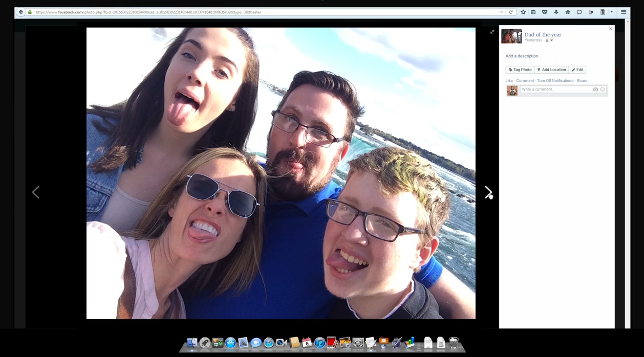
Task: Click the browser Home icon
Action: (x=567, y=12)
